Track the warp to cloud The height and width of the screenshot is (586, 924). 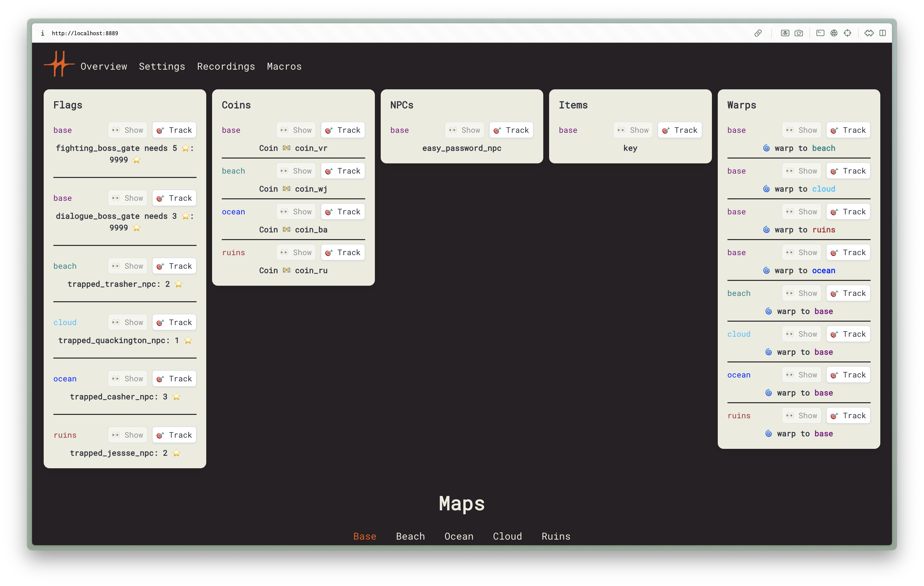(848, 171)
